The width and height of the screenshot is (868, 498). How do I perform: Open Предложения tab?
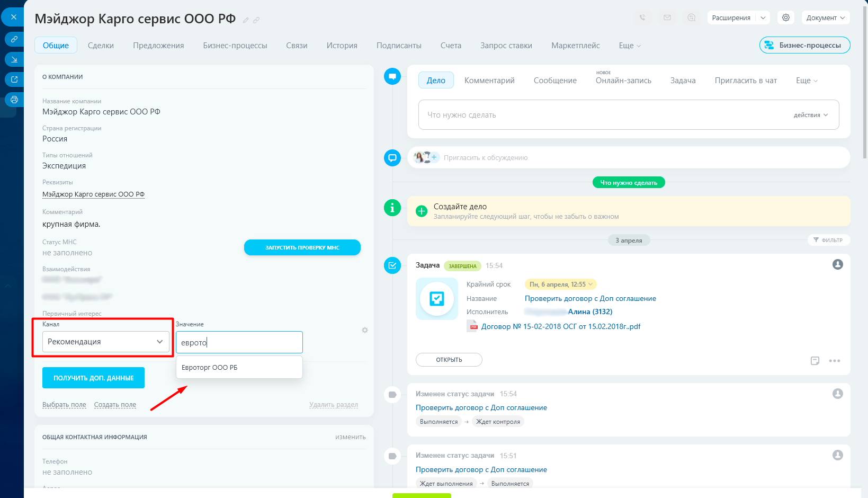[158, 46]
